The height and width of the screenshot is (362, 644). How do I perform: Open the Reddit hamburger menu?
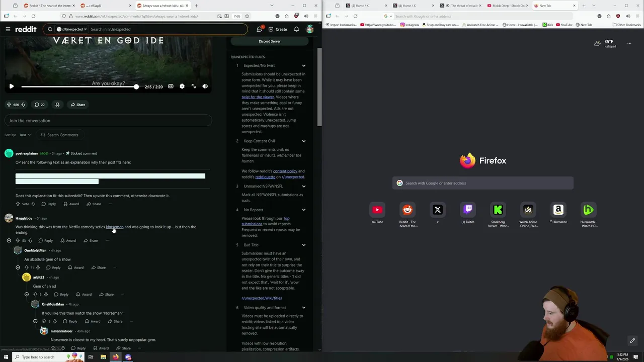click(8, 29)
